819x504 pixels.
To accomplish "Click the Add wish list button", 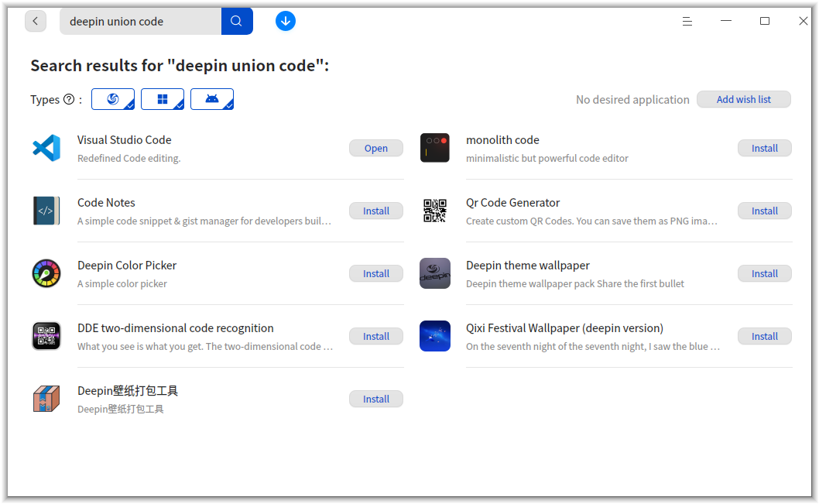I will tap(744, 99).
